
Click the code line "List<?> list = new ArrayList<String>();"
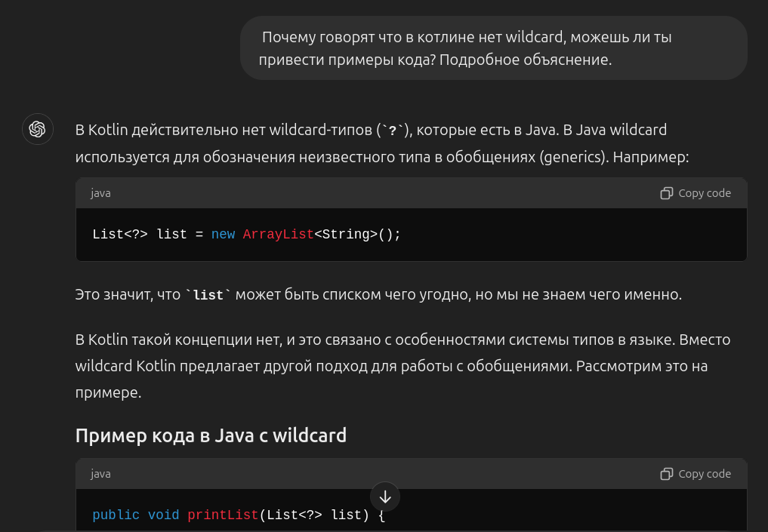point(246,235)
